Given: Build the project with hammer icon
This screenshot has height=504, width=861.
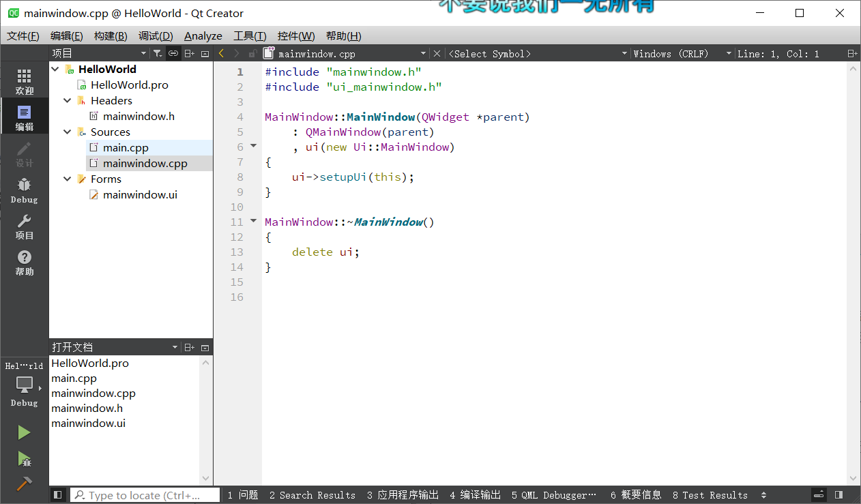Looking at the screenshot, I should [x=24, y=483].
